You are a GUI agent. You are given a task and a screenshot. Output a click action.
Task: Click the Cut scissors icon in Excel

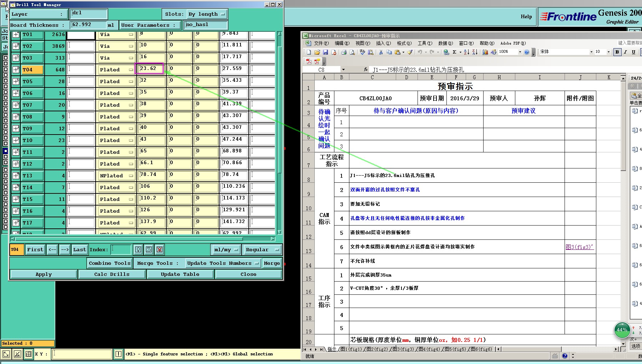pos(381,52)
